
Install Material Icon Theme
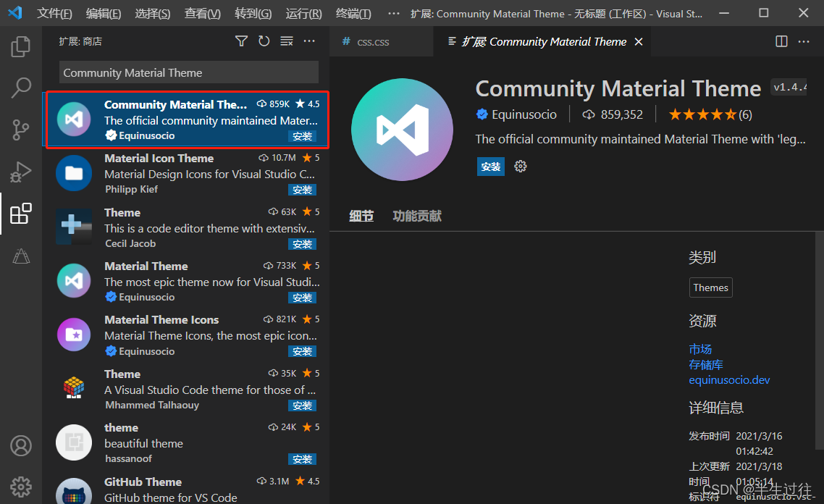(x=302, y=190)
